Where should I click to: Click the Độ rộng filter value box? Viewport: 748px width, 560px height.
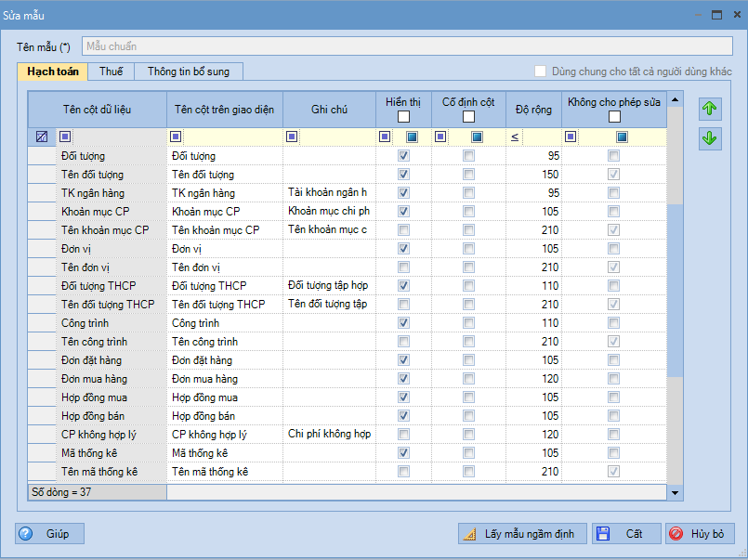(x=542, y=137)
